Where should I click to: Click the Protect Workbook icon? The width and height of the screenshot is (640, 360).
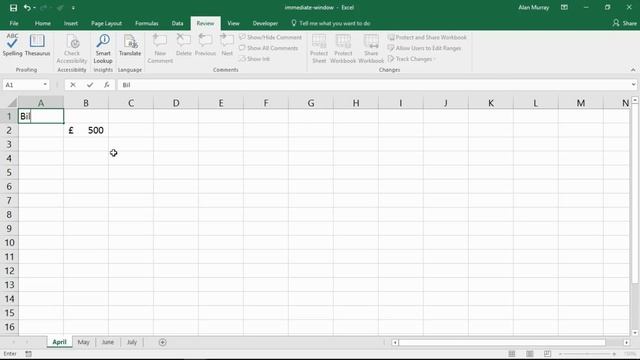(x=343, y=49)
